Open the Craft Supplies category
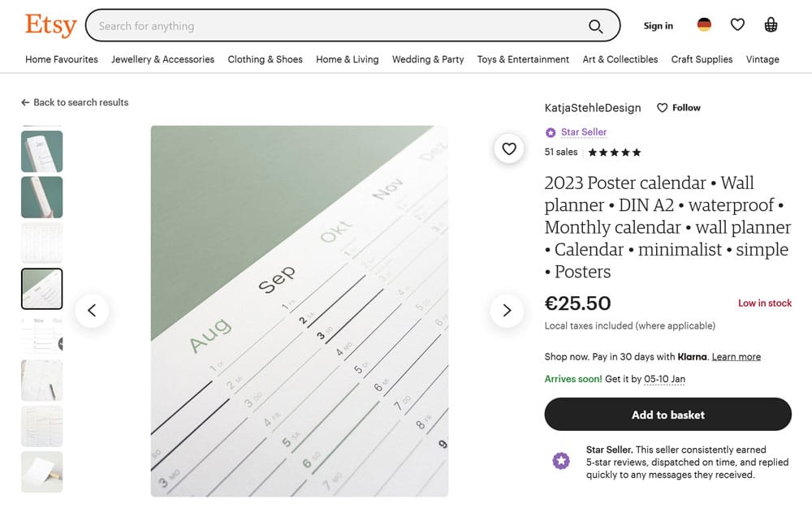812x512 pixels. (x=702, y=59)
